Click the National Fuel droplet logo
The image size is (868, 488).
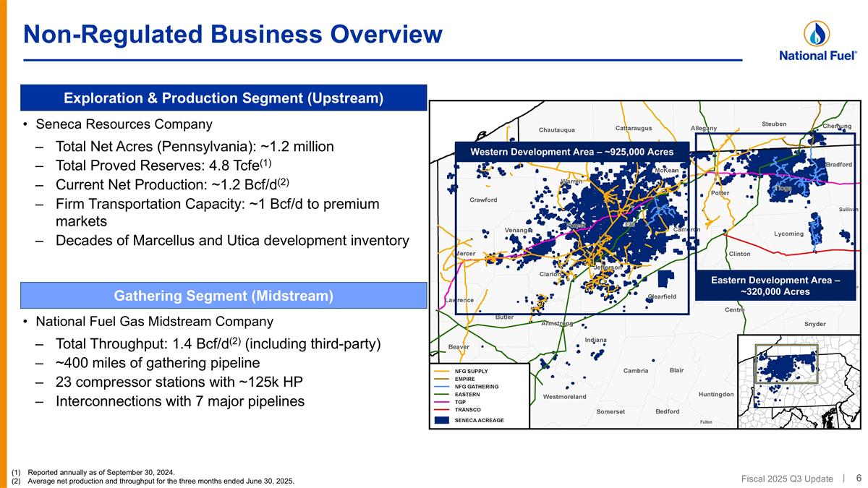(816, 33)
